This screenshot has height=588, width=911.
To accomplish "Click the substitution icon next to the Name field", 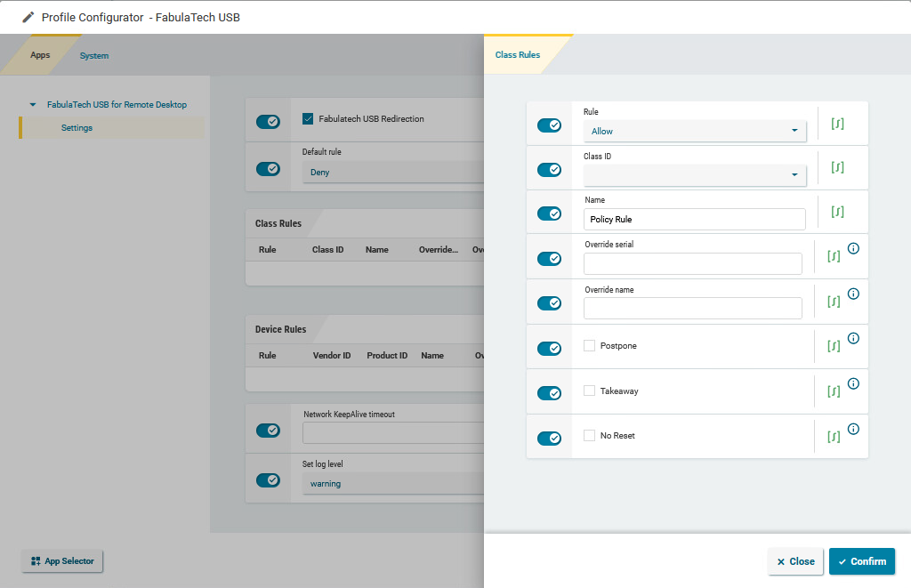I will (837, 212).
